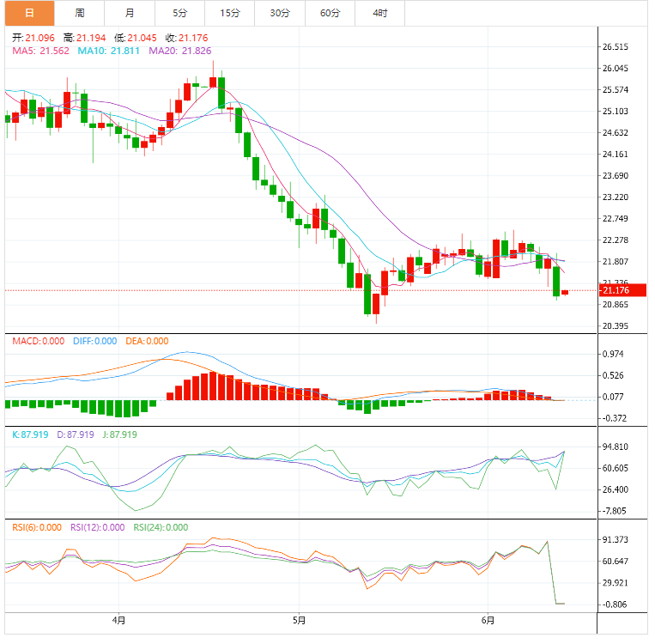This screenshot has width=655, height=644.
Task: Switch to the 周 weekly tab
Action: (79, 14)
